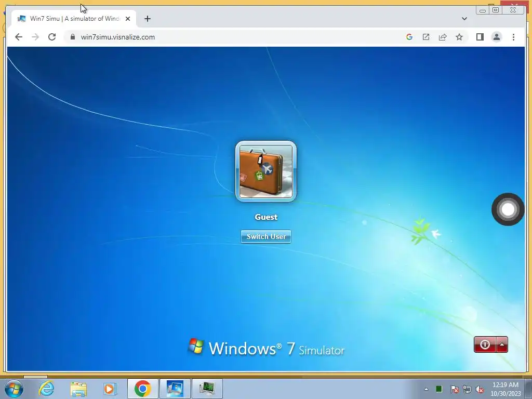This screenshot has height=399, width=532.
Task: Minimize the Chrome window
Action: (x=483, y=10)
